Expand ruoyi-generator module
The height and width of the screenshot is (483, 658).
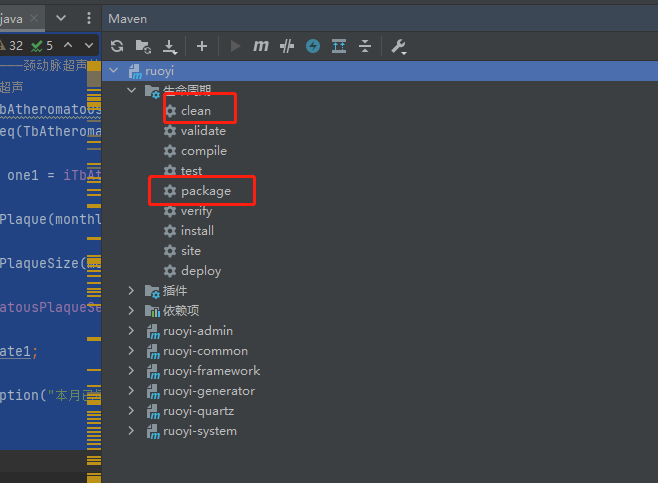pos(131,391)
